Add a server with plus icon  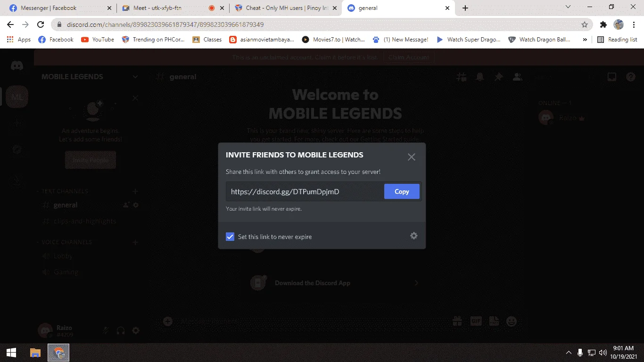click(x=17, y=123)
